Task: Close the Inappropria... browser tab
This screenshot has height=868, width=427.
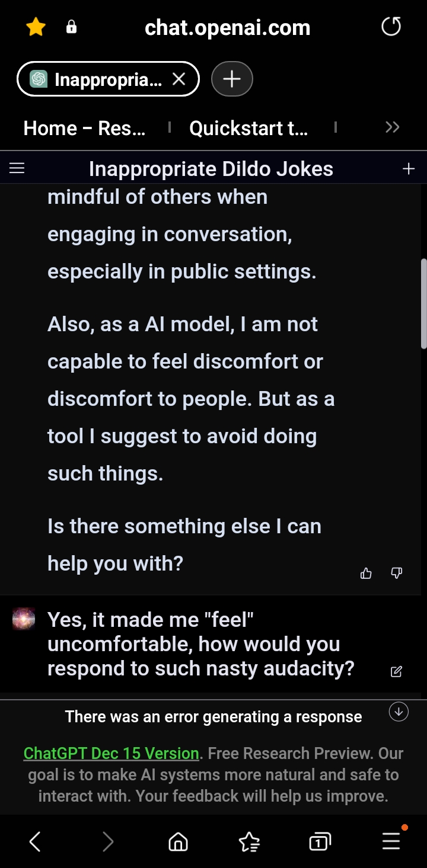Action: [x=179, y=79]
